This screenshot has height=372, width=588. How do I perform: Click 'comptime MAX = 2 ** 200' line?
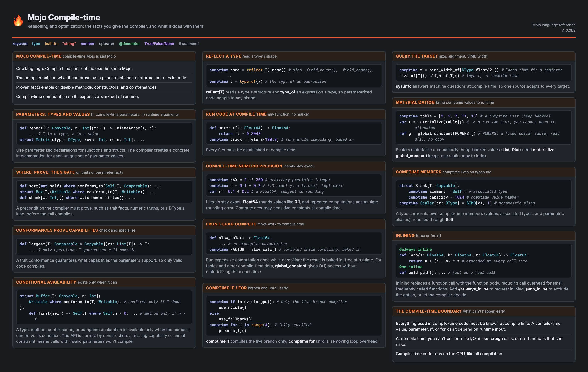tap(270, 180)
